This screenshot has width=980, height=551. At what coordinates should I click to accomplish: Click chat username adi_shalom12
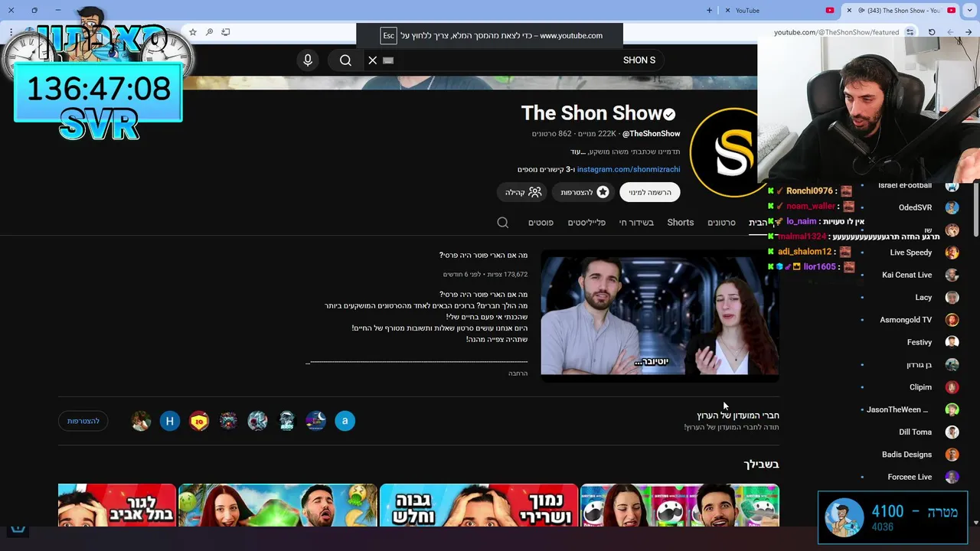805,251
